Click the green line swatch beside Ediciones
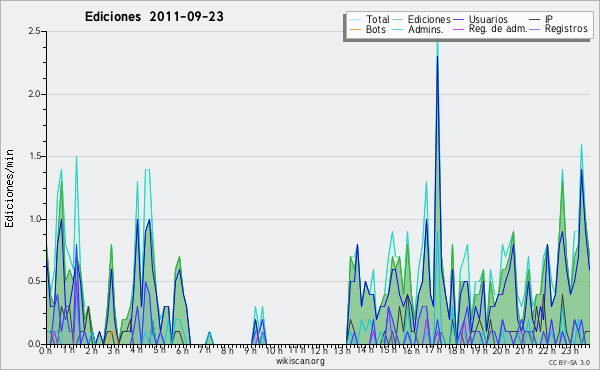 [x=398, y=20]
